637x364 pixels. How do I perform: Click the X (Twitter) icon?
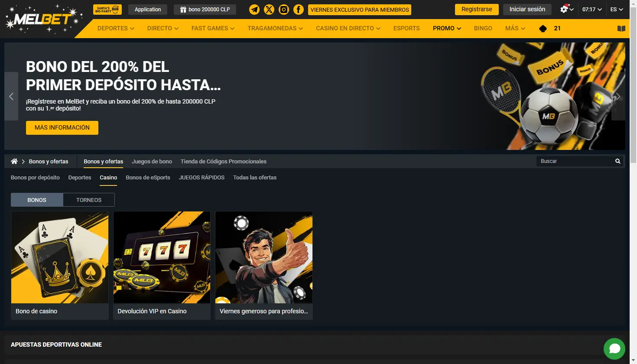click(269, 10)
